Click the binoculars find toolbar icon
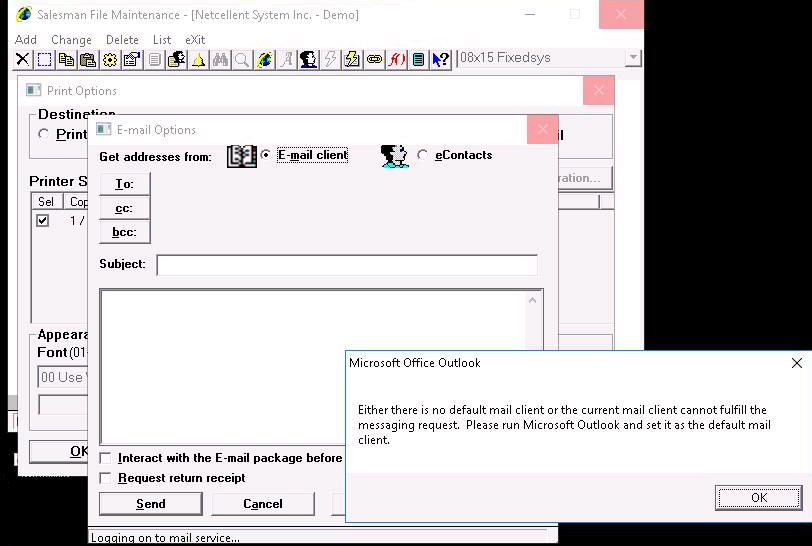The height and width of the screenshot is (546, 812). (x=220, y=60)
